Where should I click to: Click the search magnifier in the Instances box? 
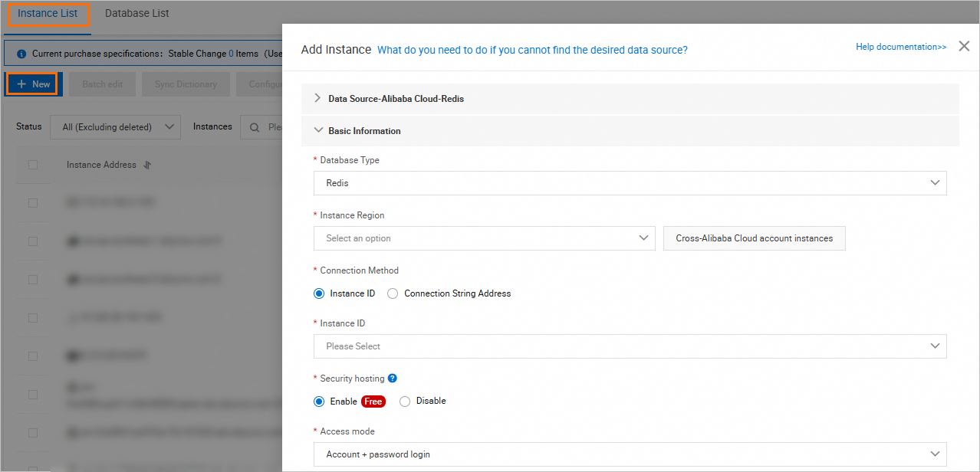coord(254,126)
